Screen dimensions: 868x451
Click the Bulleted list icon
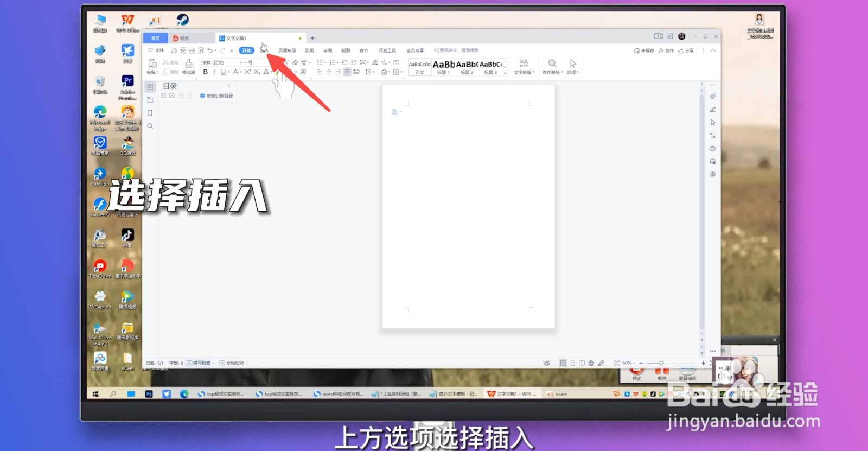320,62
